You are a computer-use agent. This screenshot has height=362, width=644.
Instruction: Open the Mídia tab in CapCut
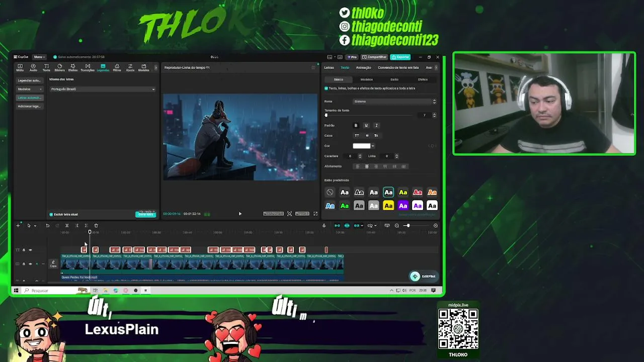pyautogui.click(x=20, y=67)
